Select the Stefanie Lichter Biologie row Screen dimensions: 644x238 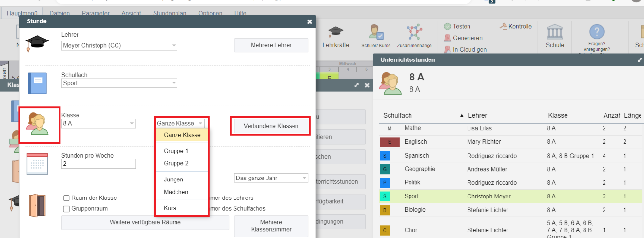coord(510,210)
